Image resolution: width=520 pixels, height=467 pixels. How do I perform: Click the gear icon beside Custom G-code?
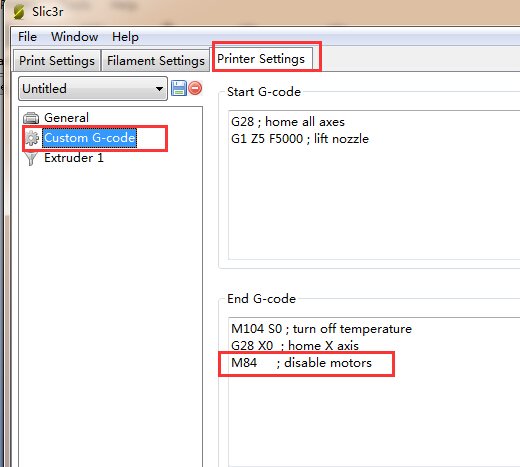(32, 138)
